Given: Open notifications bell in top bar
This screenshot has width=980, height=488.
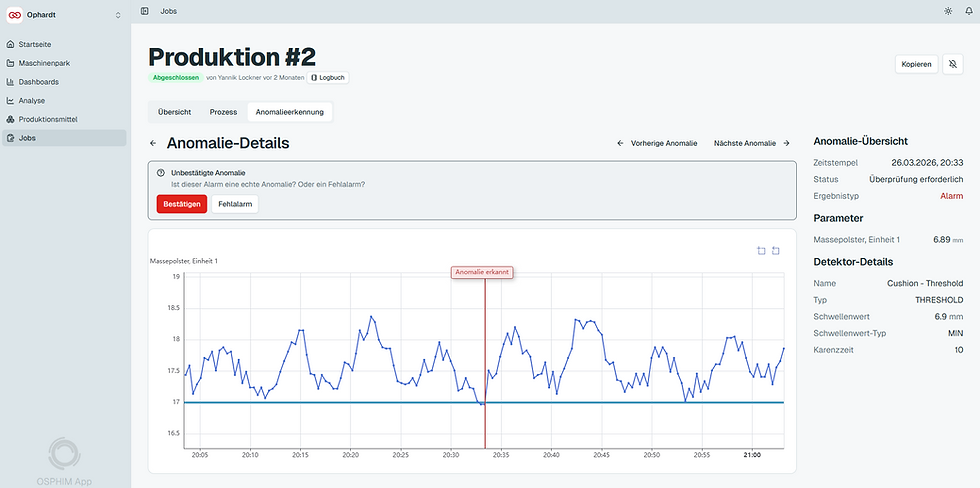Looking at the screenshot, I should pyautogui.click(x=969, y=11).
